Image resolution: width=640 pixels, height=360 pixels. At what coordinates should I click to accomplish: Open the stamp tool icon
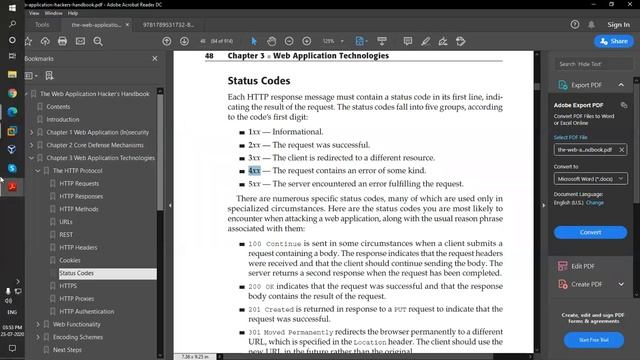click(460, 41)
